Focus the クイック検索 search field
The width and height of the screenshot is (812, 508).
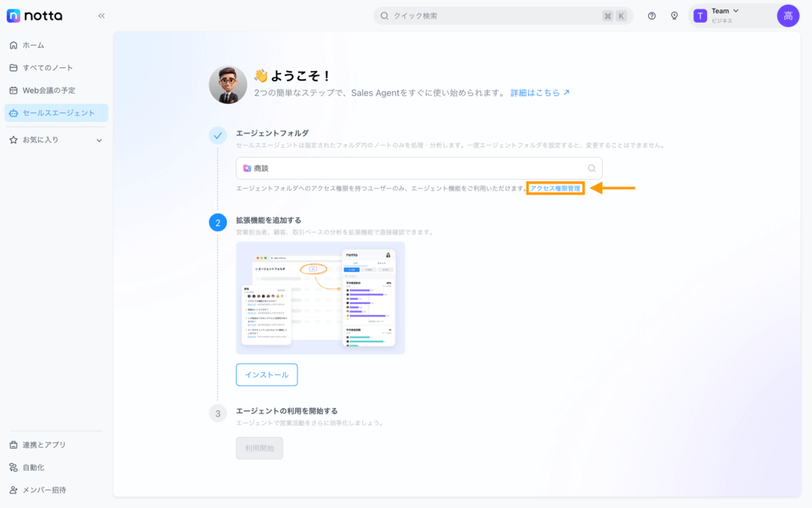[503, 16]
